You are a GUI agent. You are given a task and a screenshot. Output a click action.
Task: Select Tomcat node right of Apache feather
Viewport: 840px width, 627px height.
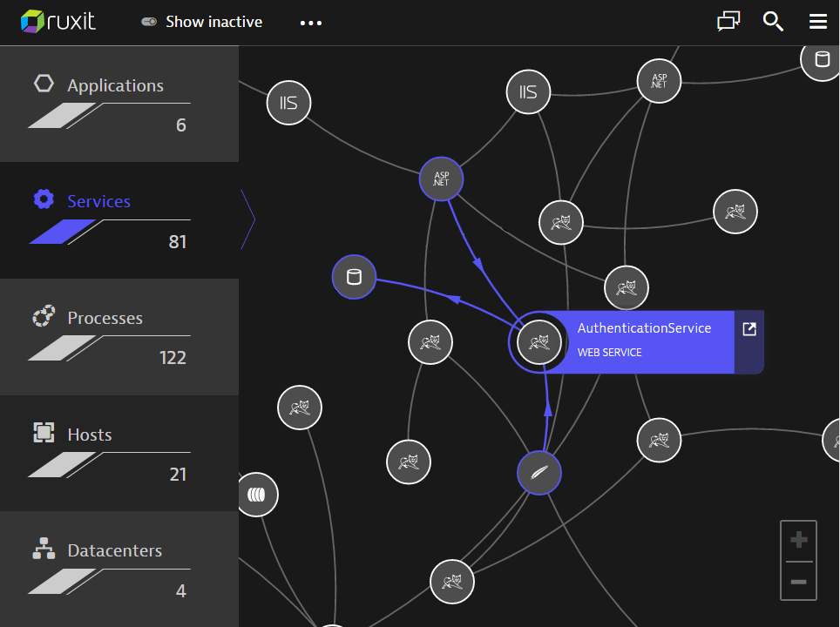(x=659, y=440)
